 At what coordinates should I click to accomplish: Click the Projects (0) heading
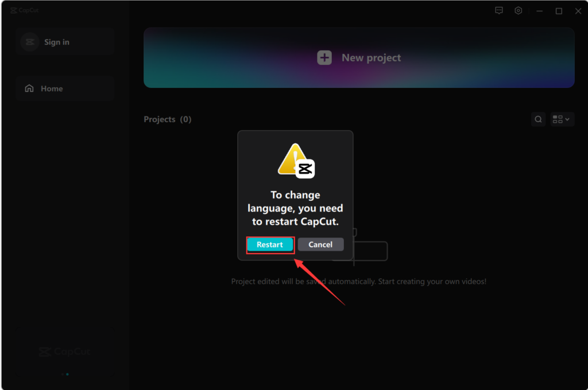pyautogui.click(x=168, y=119)
